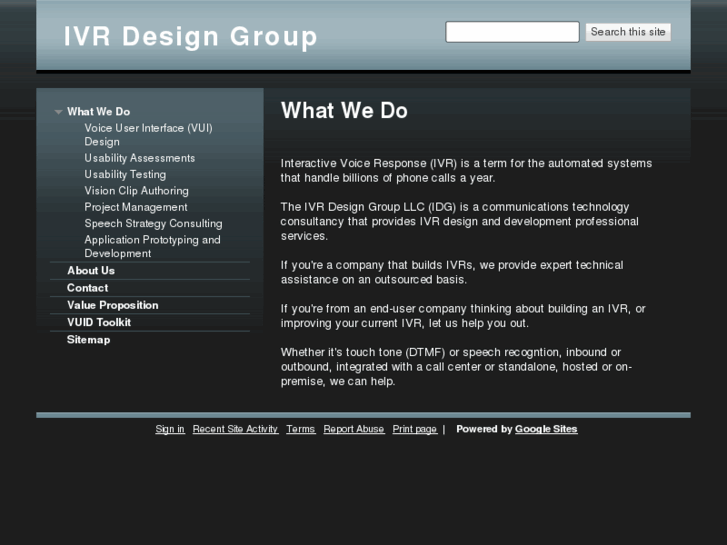Open the Project Management page
Viewport: 727px width, 545px height.
[136, 207]
